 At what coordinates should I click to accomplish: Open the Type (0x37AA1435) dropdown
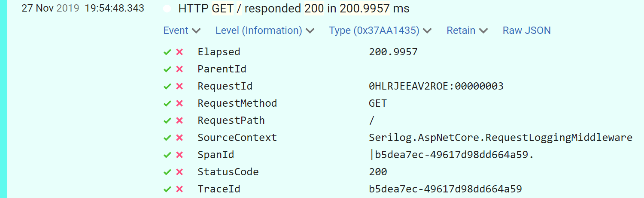tap(380, 30)
